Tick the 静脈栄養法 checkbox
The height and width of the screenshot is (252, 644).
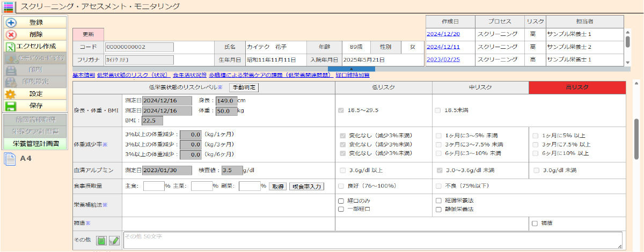point(438,209)
